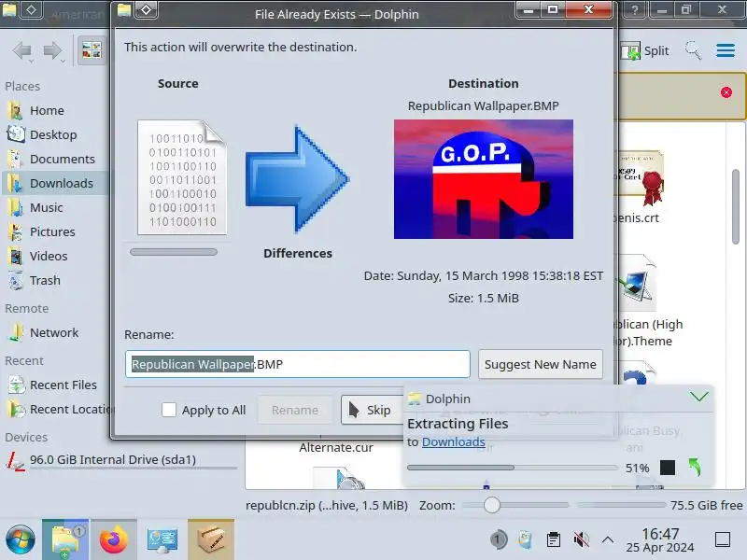Screen dimensions: 747x560
Task: Click the Extracting Files progress bar
Action: 513,468
